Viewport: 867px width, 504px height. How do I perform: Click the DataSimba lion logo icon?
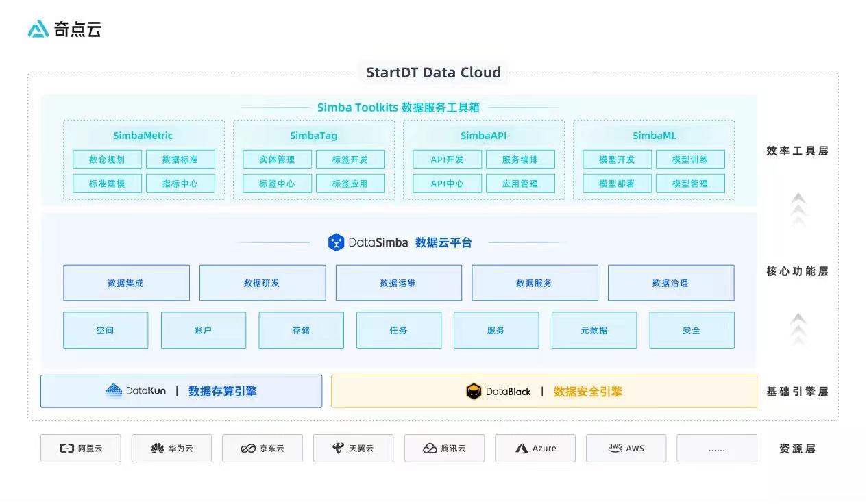pos(336,242)
